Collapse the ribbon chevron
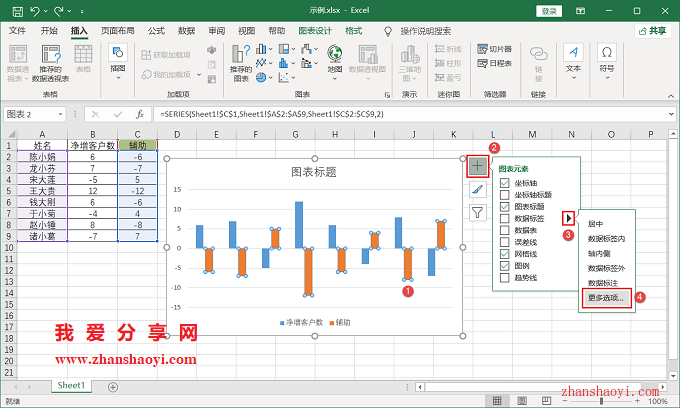This screenshot has width=680, height=408. 671,96
